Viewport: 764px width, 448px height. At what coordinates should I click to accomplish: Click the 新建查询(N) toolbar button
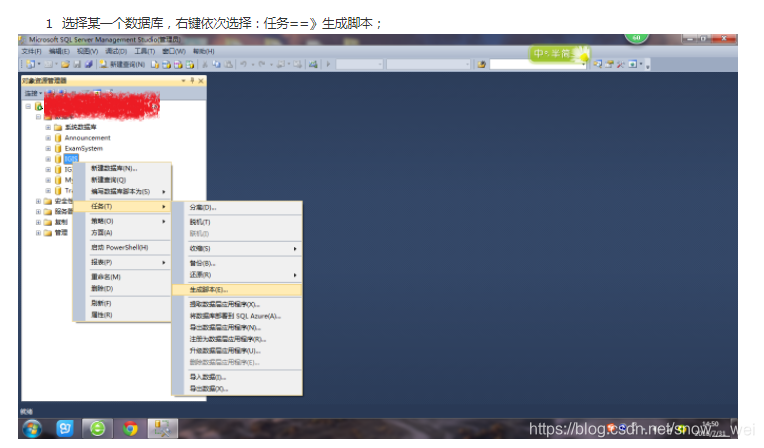coord(122,64)
